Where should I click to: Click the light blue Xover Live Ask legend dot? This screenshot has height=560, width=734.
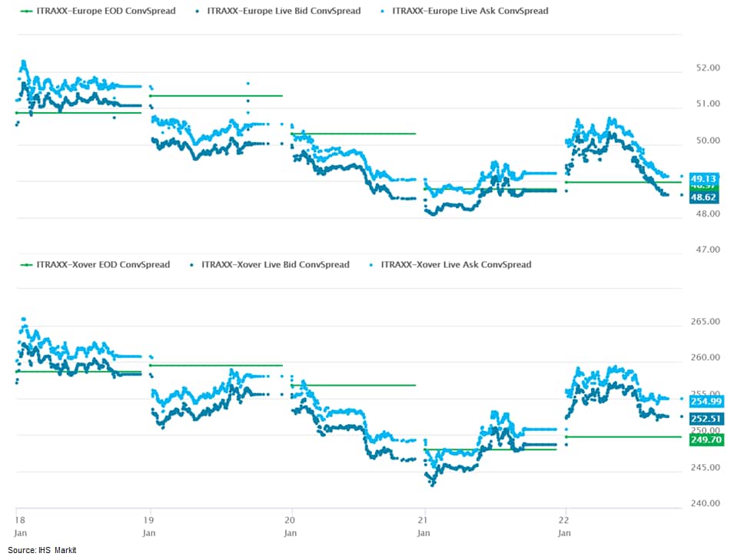374,265
